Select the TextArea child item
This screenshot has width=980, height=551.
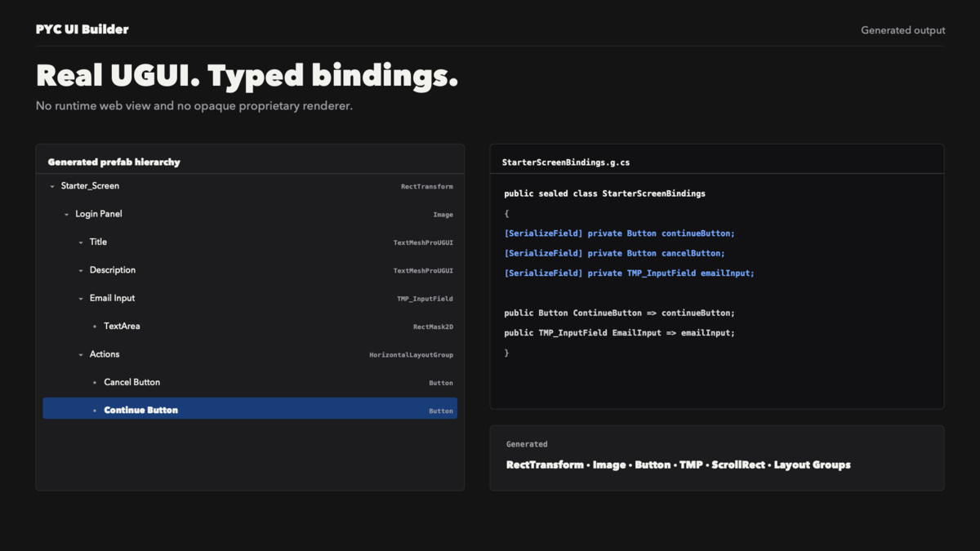[250, 327]
